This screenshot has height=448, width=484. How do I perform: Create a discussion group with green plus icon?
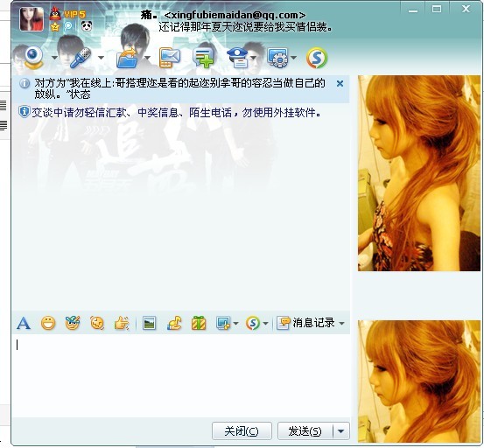click(203, 58)
